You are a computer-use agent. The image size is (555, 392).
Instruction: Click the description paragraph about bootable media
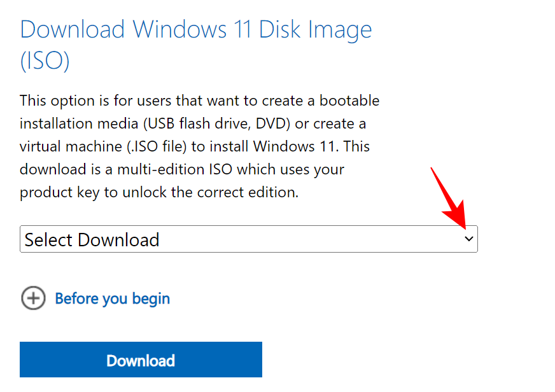coord(199,146)
